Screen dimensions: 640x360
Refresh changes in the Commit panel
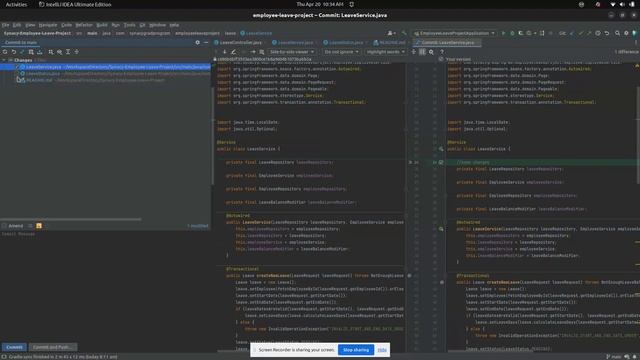pos(5,52)
